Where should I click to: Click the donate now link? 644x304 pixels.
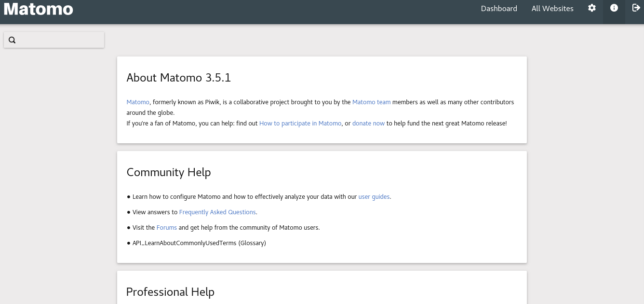click(x=368, y=123)
